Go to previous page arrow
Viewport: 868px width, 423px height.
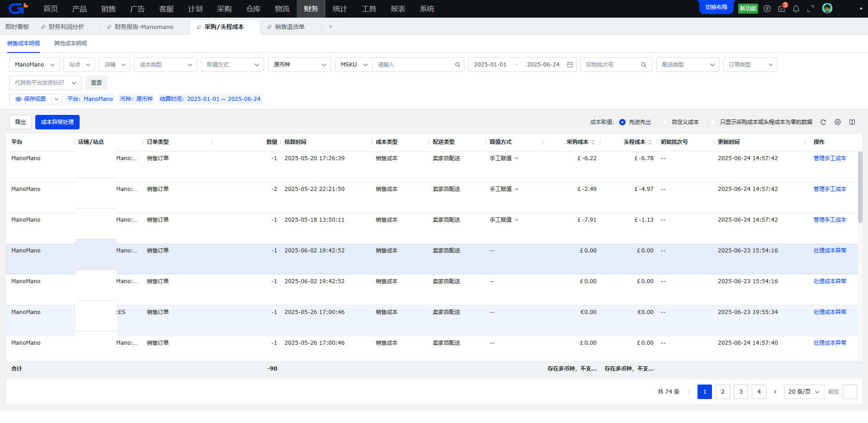[688, 392]
